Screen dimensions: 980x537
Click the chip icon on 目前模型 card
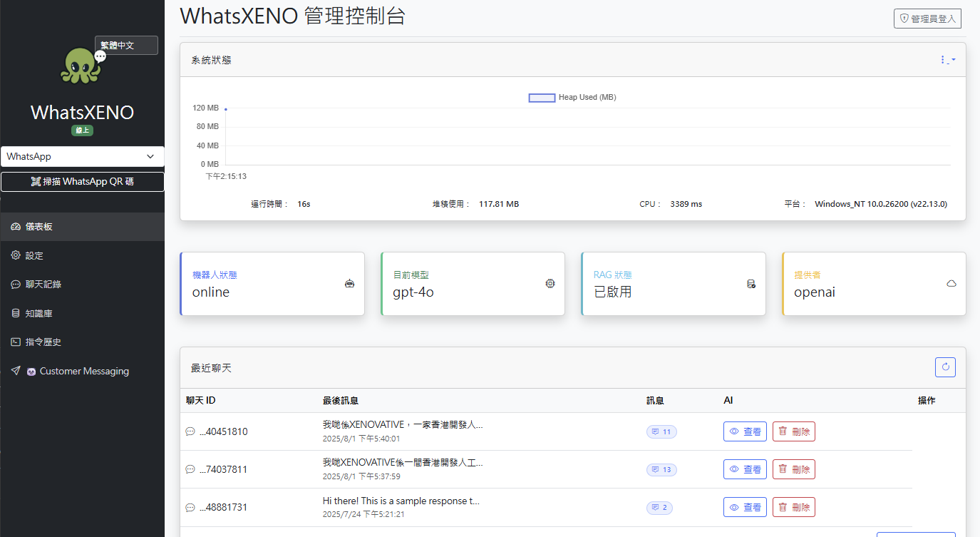point(550,283)
